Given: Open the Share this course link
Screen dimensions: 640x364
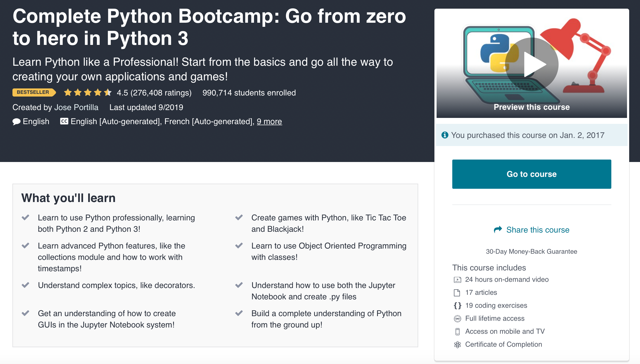Looking at the screenshot, I should tap(537, 230).
